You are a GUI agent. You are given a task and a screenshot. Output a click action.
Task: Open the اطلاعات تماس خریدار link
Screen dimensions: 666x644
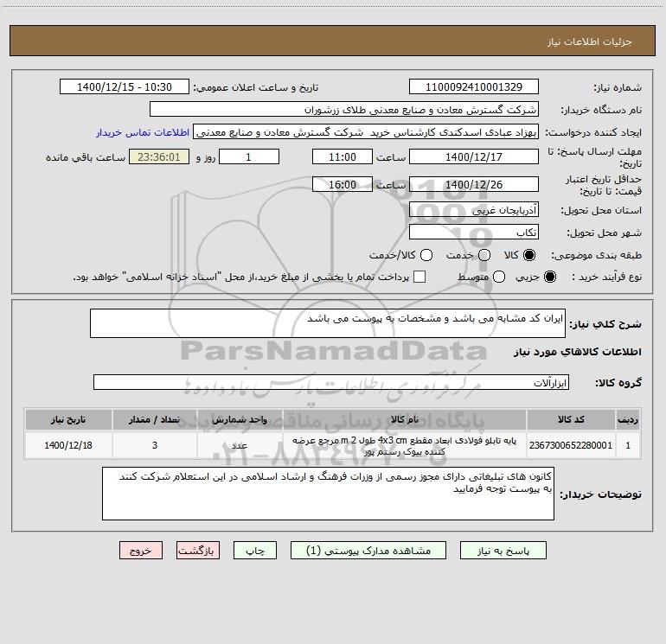143,132
